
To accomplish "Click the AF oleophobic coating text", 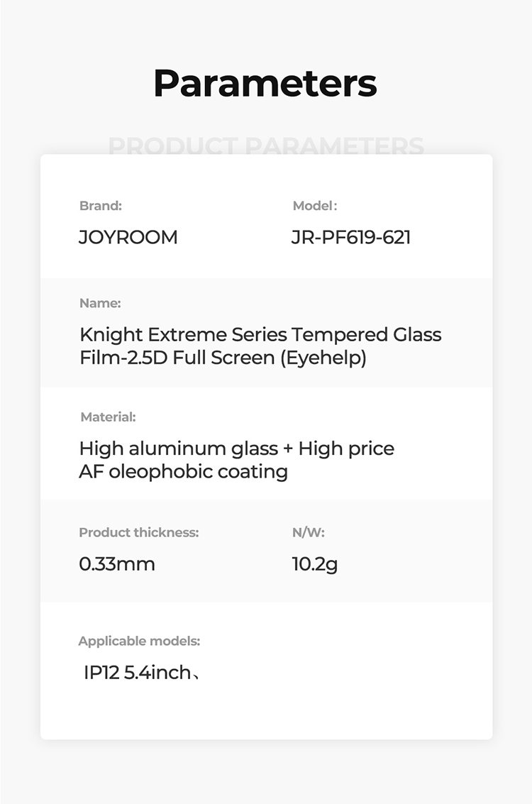I will 184,472.
